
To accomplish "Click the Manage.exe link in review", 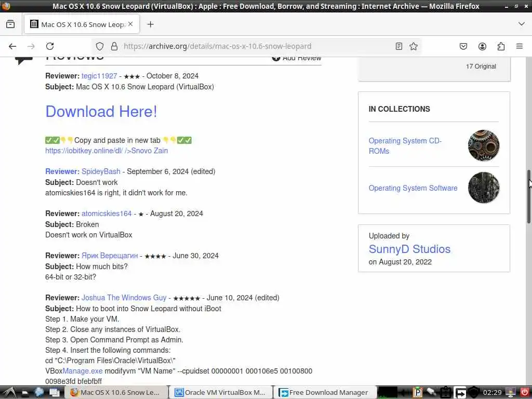I will (83, 371).
